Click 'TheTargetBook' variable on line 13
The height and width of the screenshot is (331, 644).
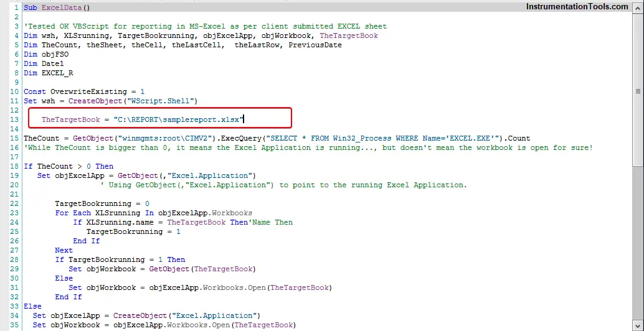pyautogui.click(x=70, y=119)
